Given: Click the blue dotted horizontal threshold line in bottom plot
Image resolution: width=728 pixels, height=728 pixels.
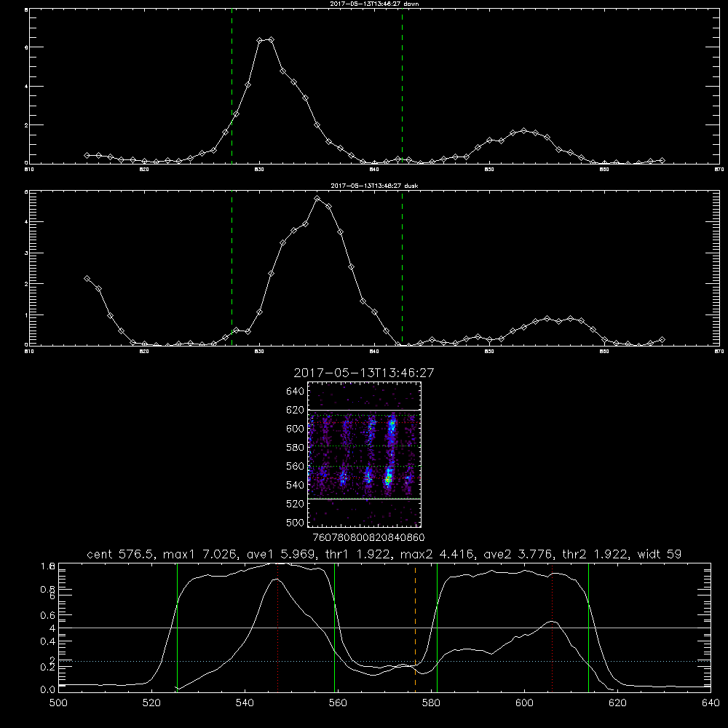Looking at the screenshot, I should pyautogui.click(x=384, y=661).
